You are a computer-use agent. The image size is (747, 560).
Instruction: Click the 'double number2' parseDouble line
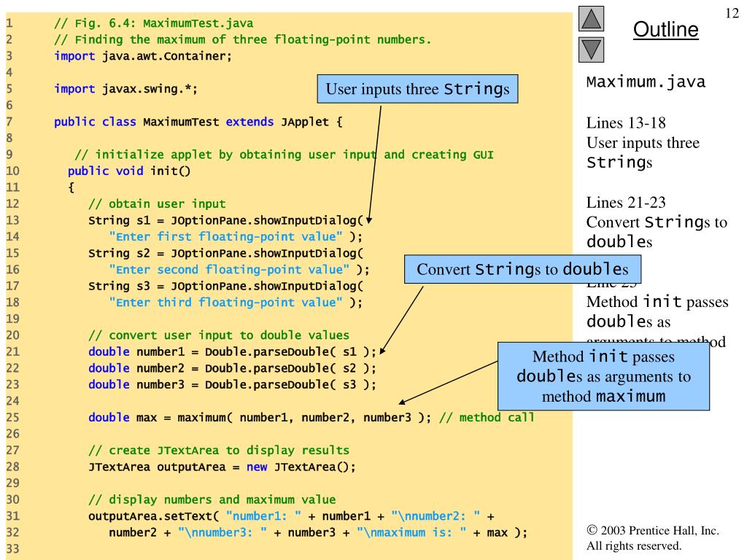233,368
